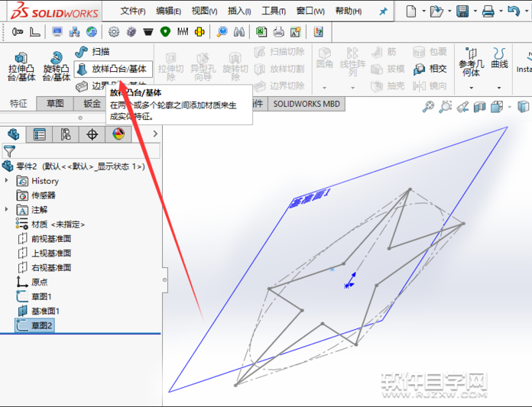Expand the 注解 annotations node
This screenshot has height=407, width=532.
(x=6, y=209)
